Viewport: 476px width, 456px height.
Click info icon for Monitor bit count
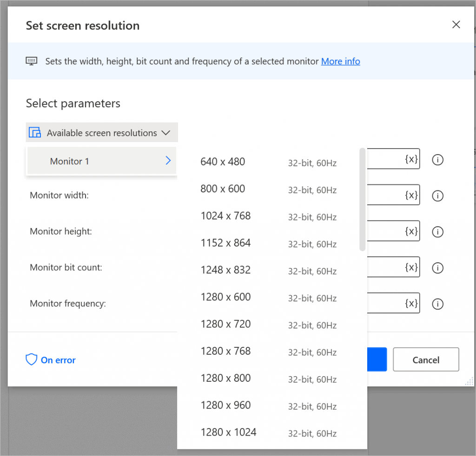tap(437, 268)
